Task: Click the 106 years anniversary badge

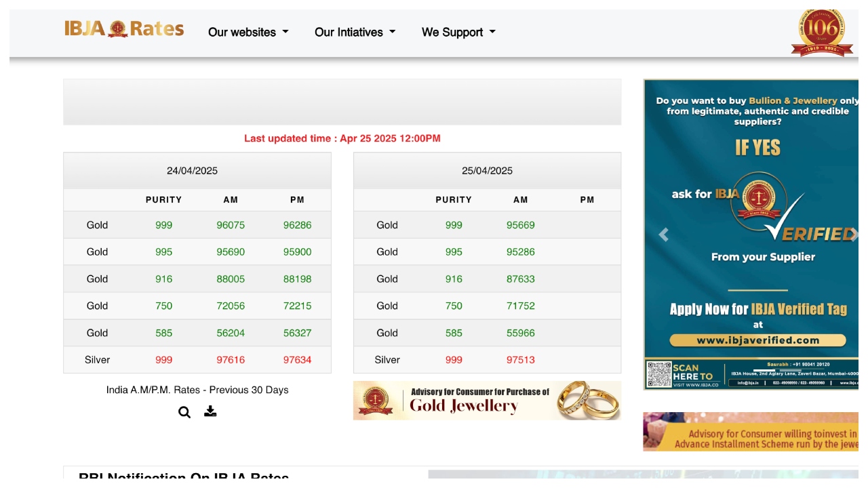Action: (822, 33)
